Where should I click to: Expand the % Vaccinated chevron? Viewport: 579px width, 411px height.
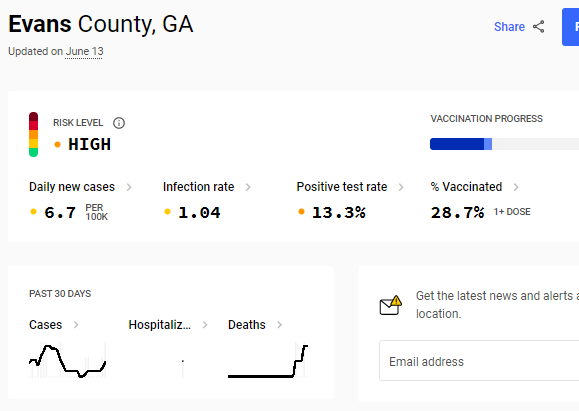coord(516,187)
